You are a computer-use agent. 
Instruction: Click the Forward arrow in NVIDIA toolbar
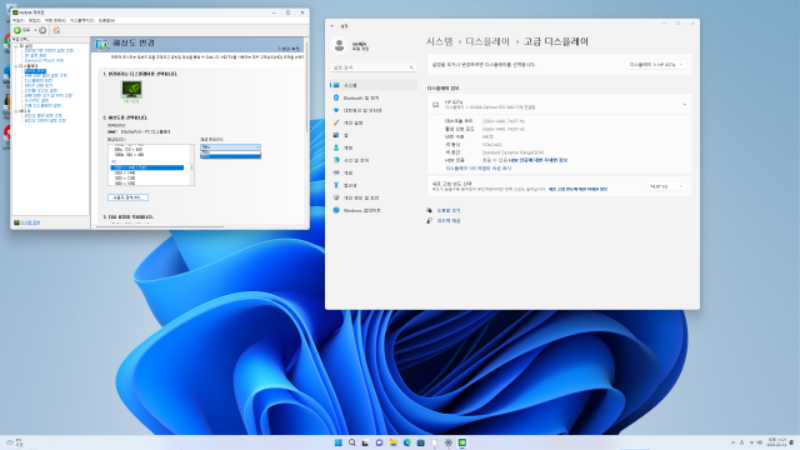pos(43,30)
